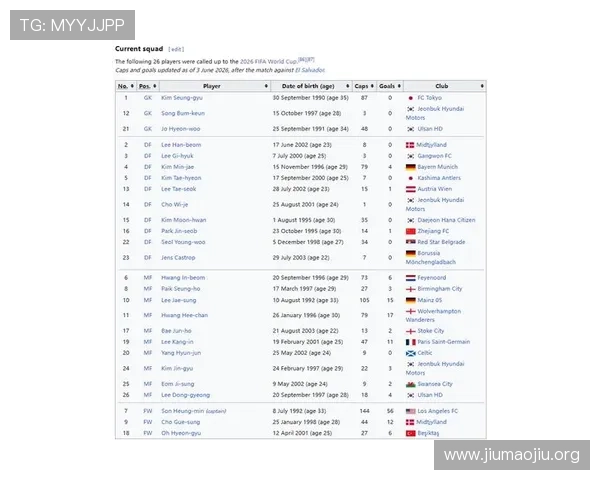Select date '15 November 1996 (age 29)'
The width and height of the screenshot is (600, 480).
(x=310, y=167)
